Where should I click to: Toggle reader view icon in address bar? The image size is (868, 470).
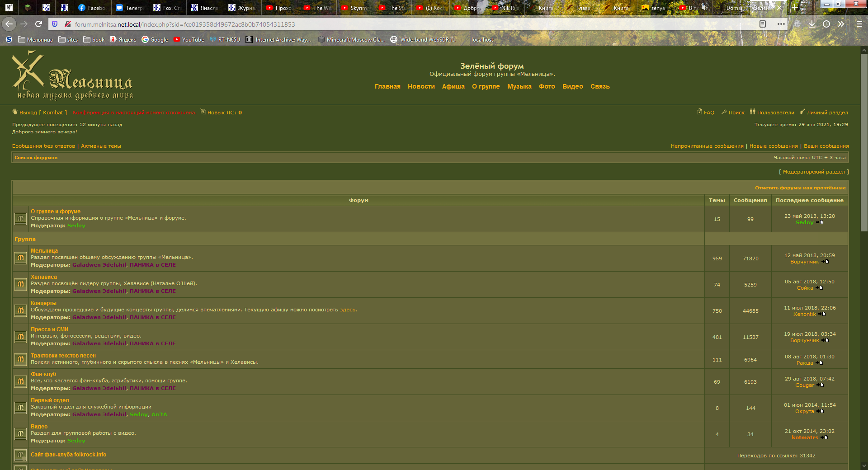[x=763, y=24]
